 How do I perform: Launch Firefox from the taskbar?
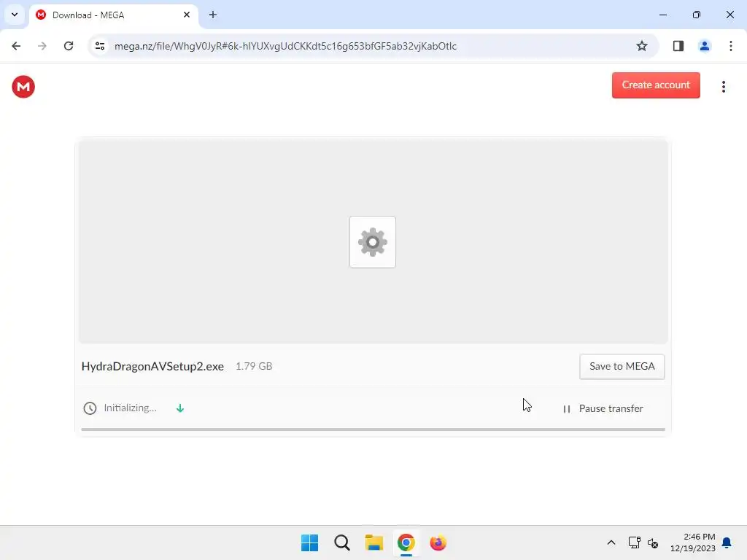438,542
